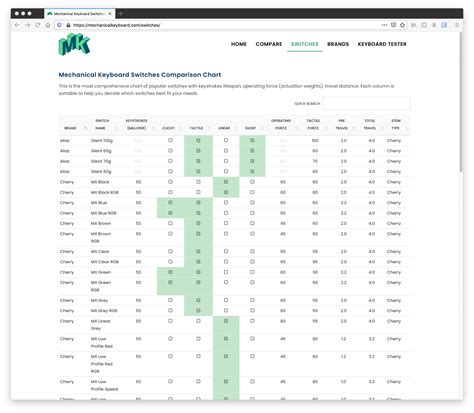
Task: Toggle Silent checkbox for Silent 60g row
Action: [252, 151]
